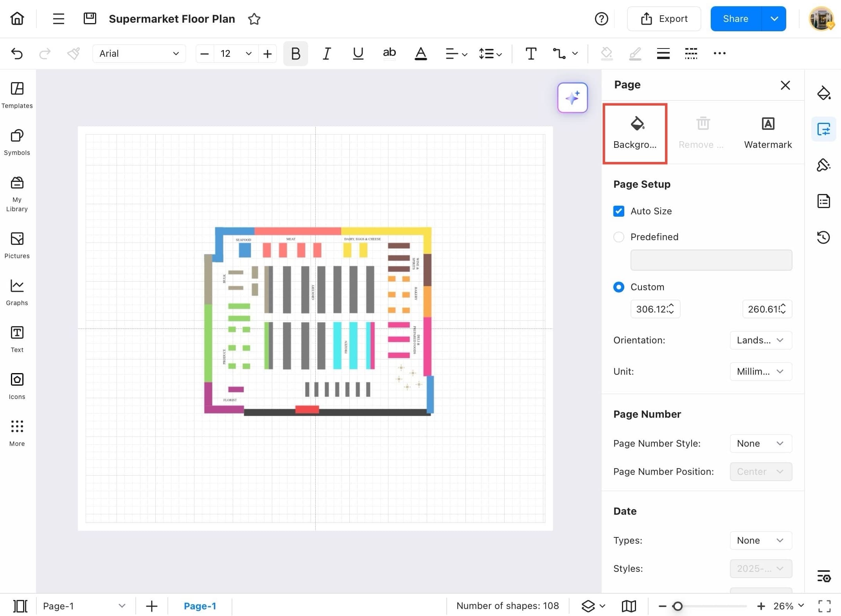Toggle fullscreen mode icon
841x616 pixels.
(x=824, y=606)
